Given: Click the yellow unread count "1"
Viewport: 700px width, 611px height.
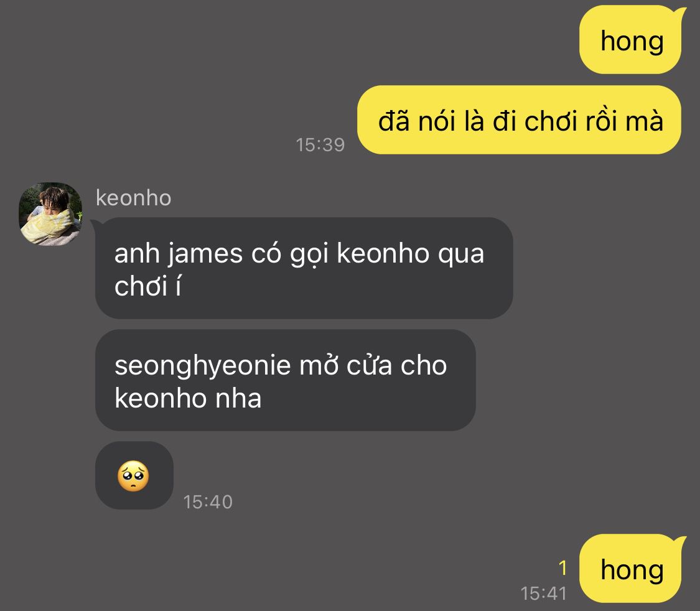Looking at the screenshot, I should tap(562, 568).
